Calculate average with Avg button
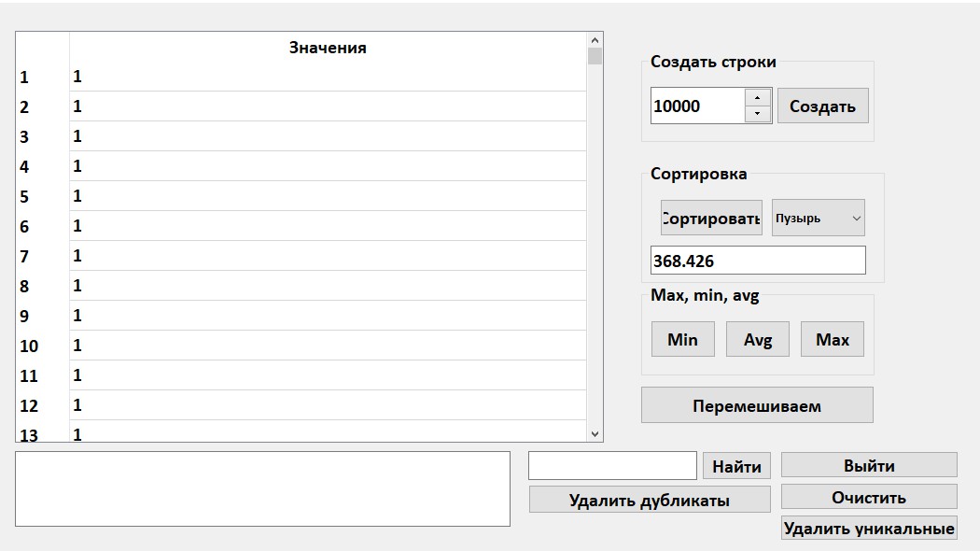This screenshot has height=551, width=980. 757,340
